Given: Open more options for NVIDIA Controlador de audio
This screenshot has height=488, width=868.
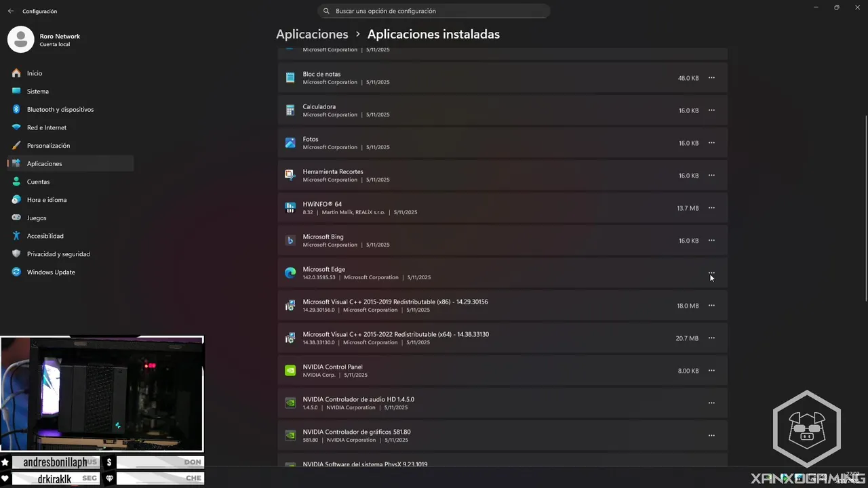Looking at the screenshot, I should (x=711, y=403).
